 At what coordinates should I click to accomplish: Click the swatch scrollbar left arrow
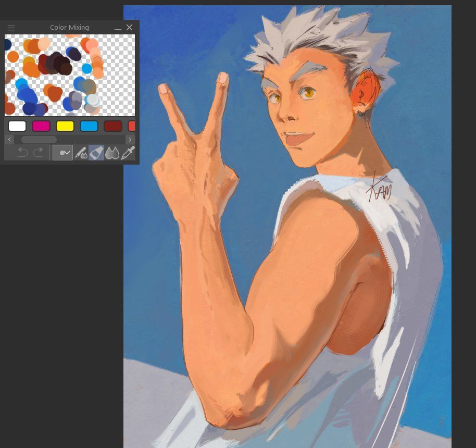point(9,140)
